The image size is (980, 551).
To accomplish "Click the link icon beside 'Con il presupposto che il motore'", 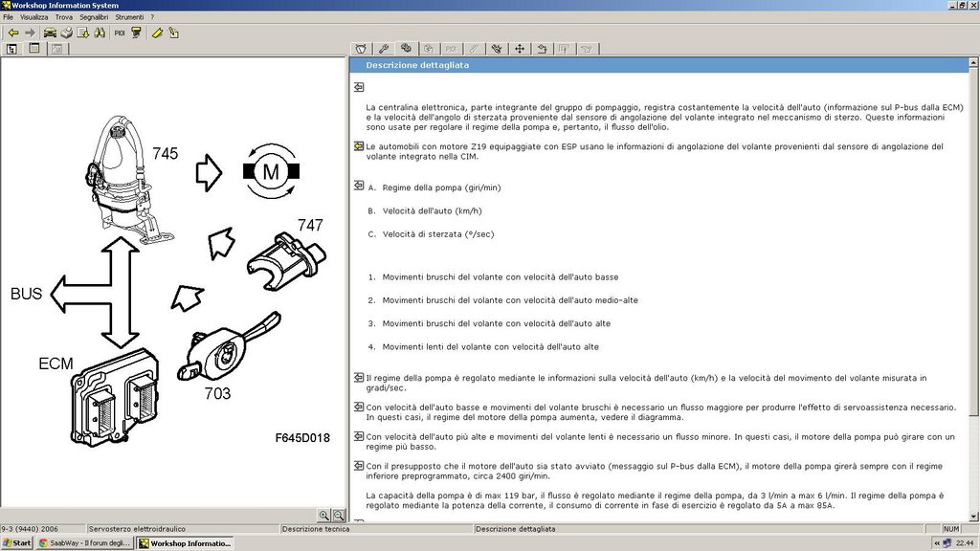I will [x=359, y=466].
